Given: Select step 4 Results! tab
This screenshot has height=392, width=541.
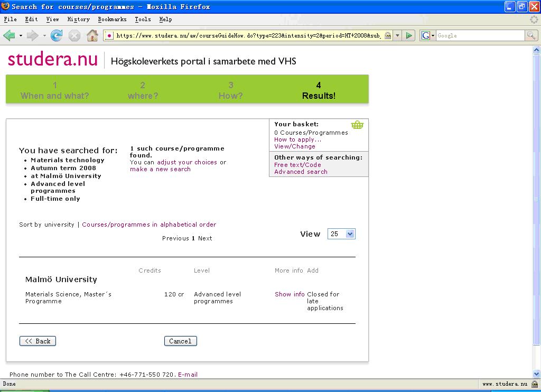Looking at the screenshot, I should [319, 90].
